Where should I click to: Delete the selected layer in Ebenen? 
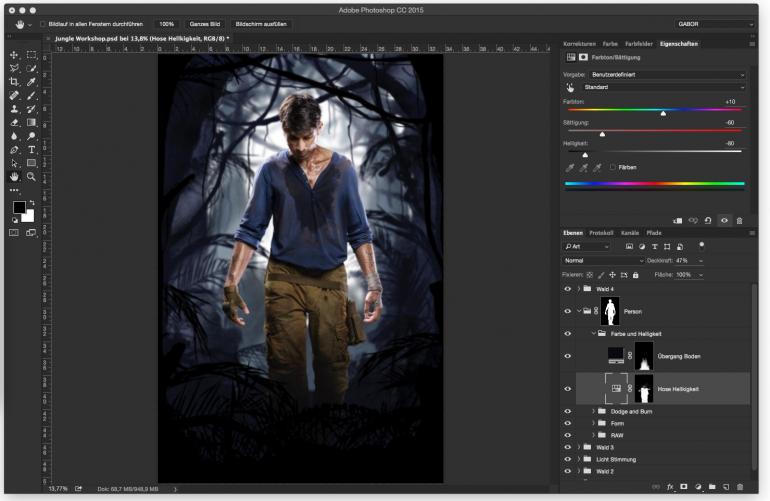coord(740,487)
